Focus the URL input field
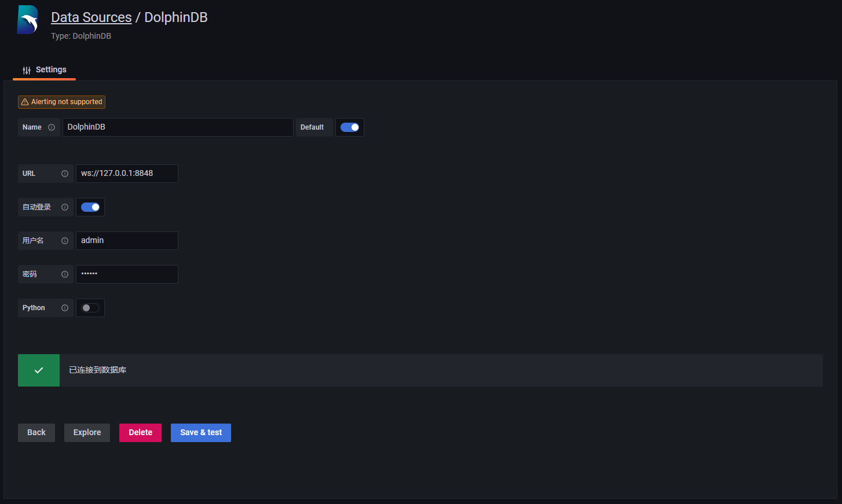The width and height of the screenshot is (842, 504). tap(127, 174)
